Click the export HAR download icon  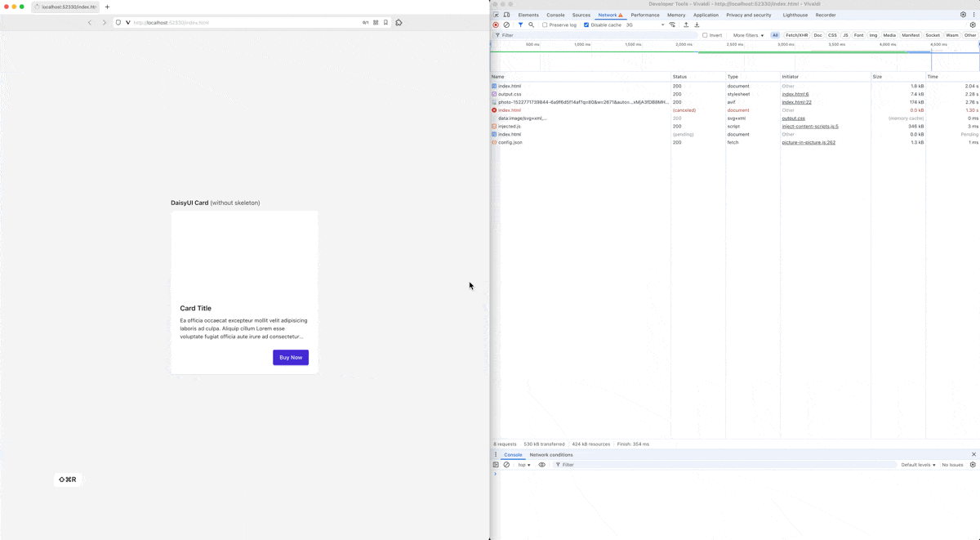(x=697, y=25)
